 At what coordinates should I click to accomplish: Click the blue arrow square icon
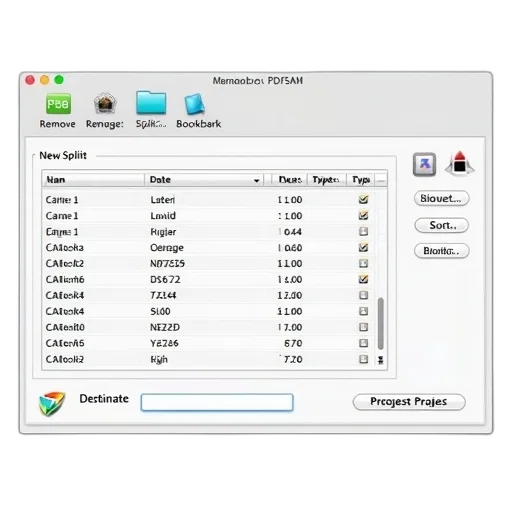[424, 164]
